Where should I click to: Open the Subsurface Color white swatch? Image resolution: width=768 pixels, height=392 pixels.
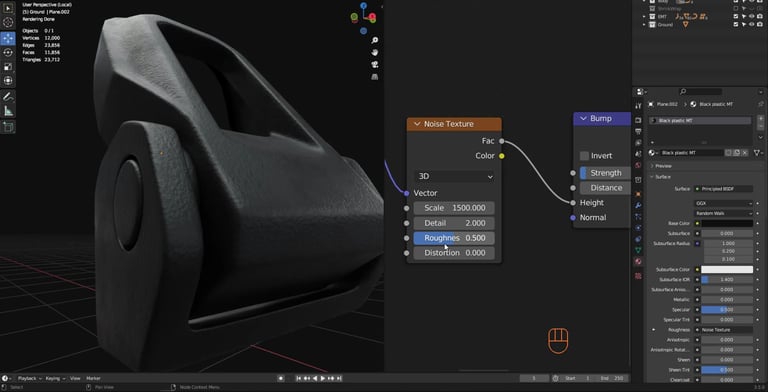click(x=727, y=270)
